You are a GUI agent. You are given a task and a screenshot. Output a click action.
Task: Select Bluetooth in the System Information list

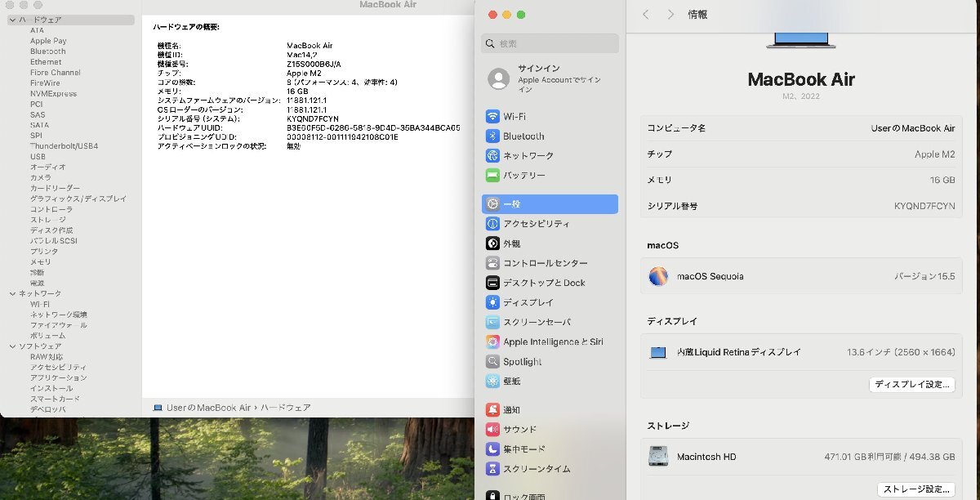(x=48, y=51)
